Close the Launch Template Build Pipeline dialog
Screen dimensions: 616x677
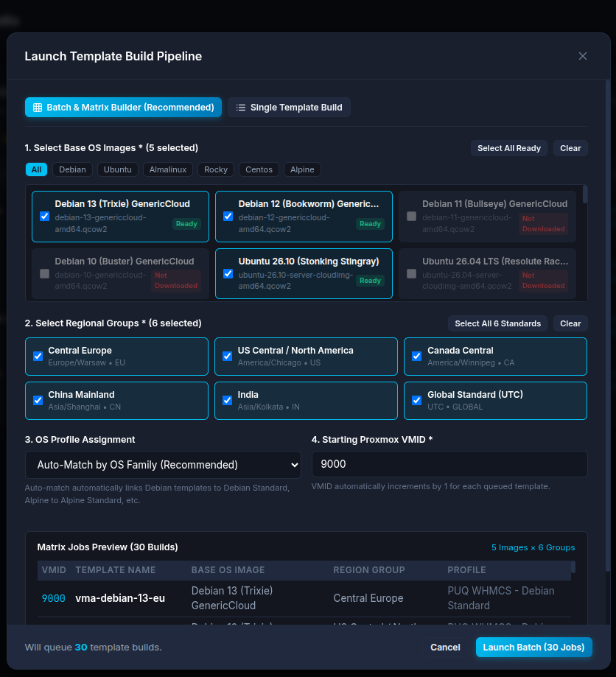582,56
